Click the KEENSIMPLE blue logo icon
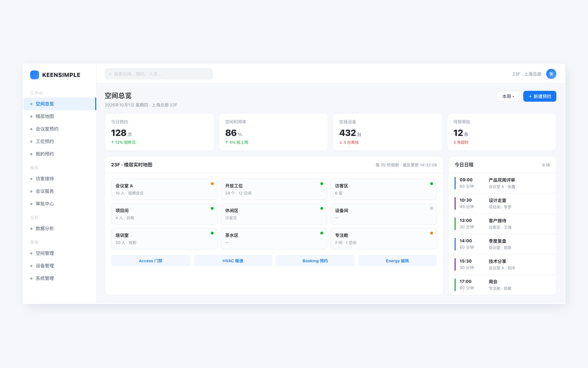588x368 pixels. coord(35,75)
